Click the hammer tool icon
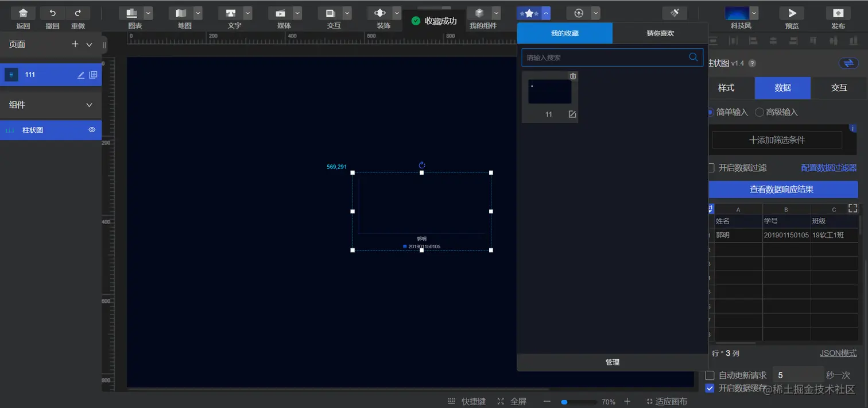This screenshot has height=408, width=868. (675, 13)
